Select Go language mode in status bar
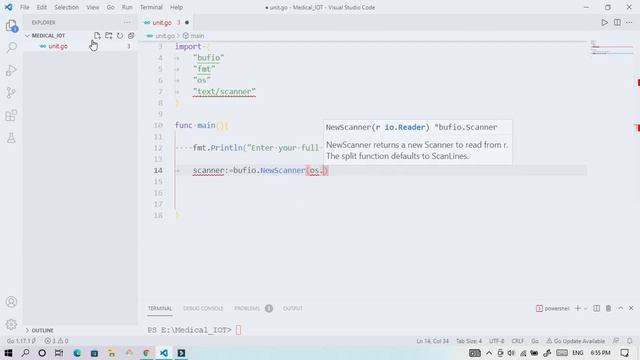The height and width of the screenshot is (360, 640). pyautogui.click(x=535, y=341)
